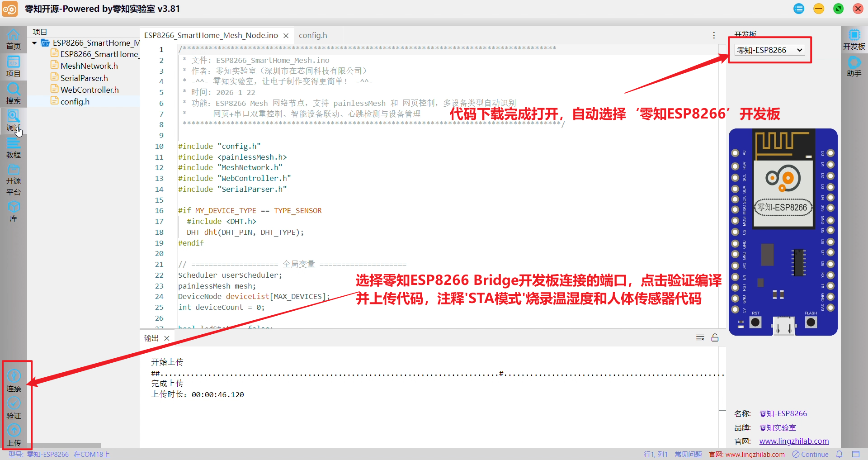Screen dimensions: 868x460
Task: Minimize the window with yellow button
Action: pos(819,9)
